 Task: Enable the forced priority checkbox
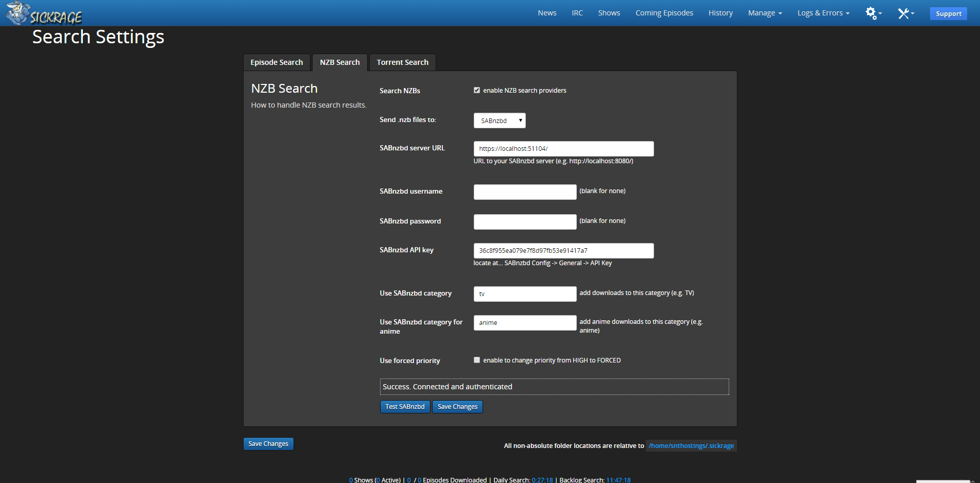tap(477, 360)
